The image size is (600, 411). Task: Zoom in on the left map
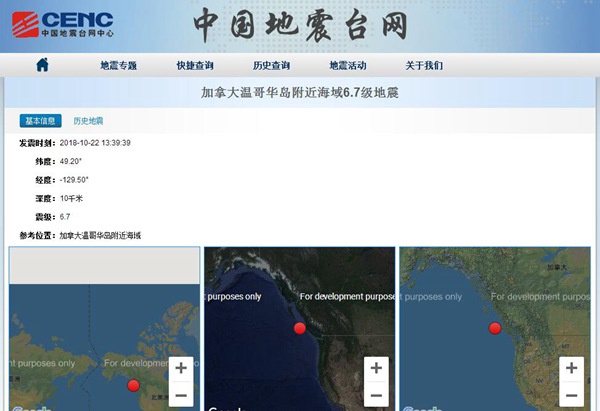pos(181,368)
